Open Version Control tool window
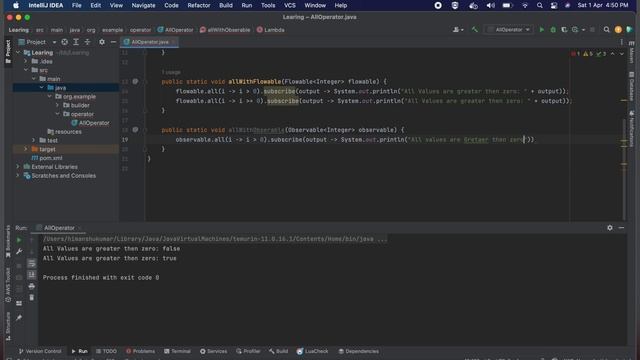This screenshot has height=360, width=640. click(x=40, y=351)
